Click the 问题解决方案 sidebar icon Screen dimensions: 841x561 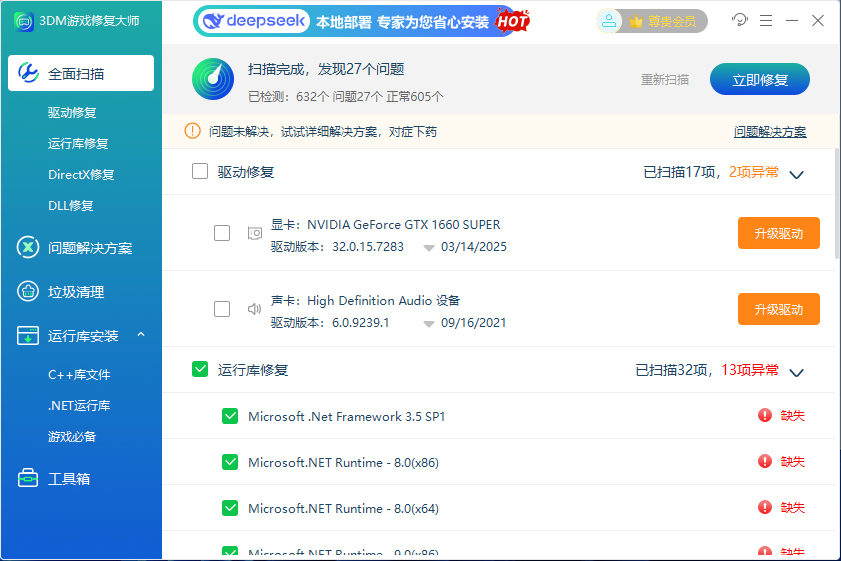28,248
